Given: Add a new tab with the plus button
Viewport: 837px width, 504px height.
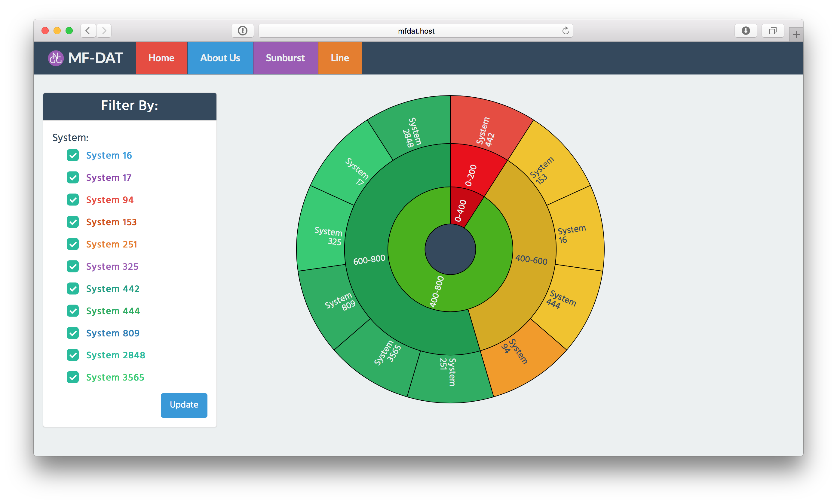Looking at the screenshot, I should (x=796, y=34).
